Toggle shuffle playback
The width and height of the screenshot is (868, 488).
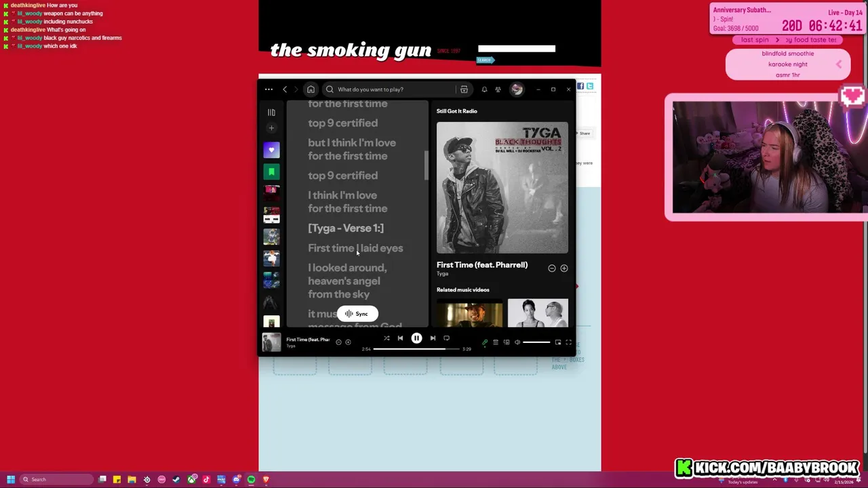[x=387, y=338]
